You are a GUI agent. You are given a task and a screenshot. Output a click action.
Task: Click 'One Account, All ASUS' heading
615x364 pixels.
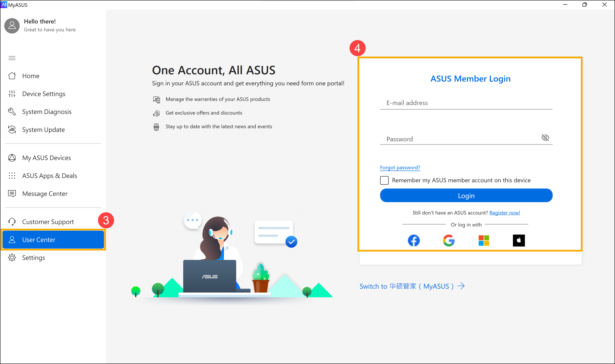214,70
